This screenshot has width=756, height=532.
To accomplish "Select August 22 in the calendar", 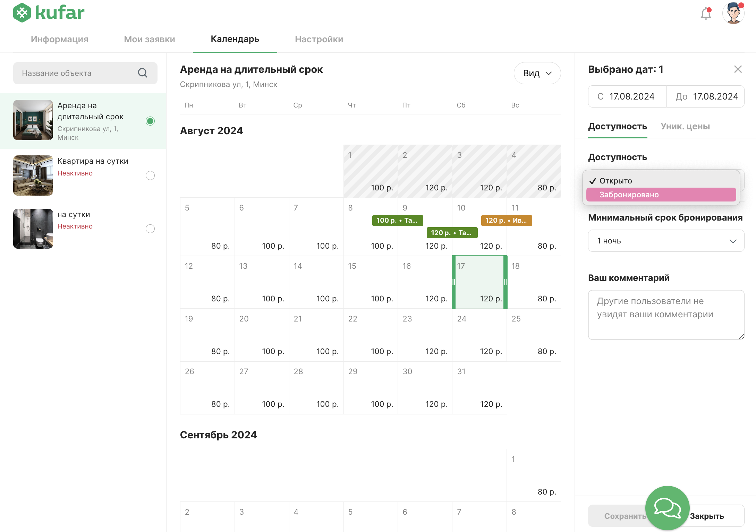I will [x=371, y=335].
